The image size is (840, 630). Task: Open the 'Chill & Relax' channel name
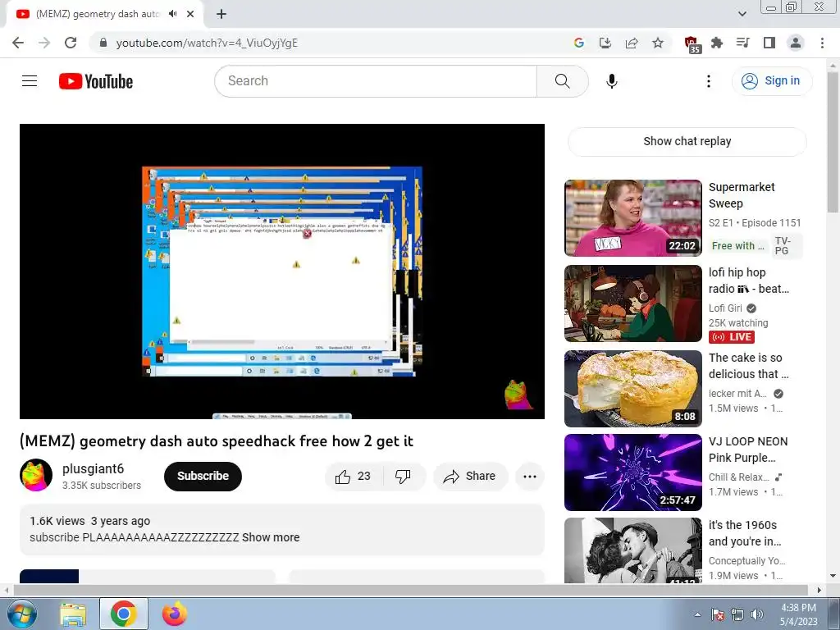point(739,477)
